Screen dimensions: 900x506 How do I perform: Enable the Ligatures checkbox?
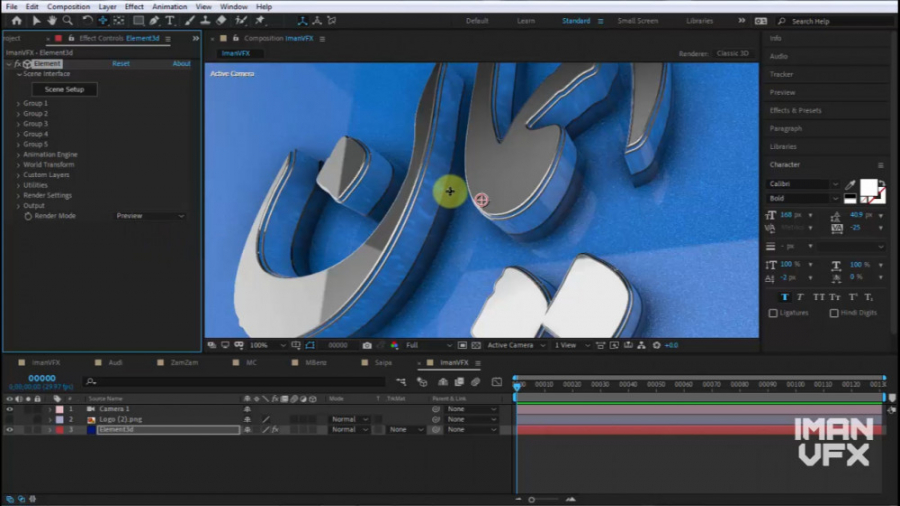773,313
